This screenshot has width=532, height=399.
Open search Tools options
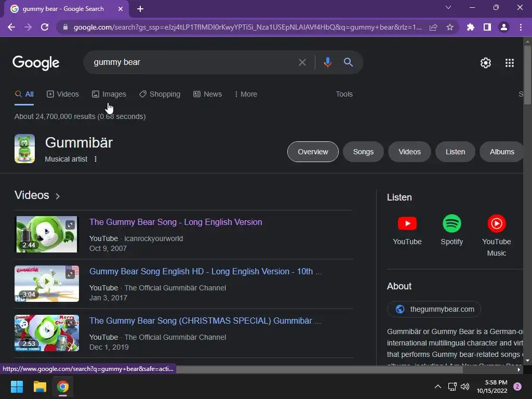pos(344,95)
